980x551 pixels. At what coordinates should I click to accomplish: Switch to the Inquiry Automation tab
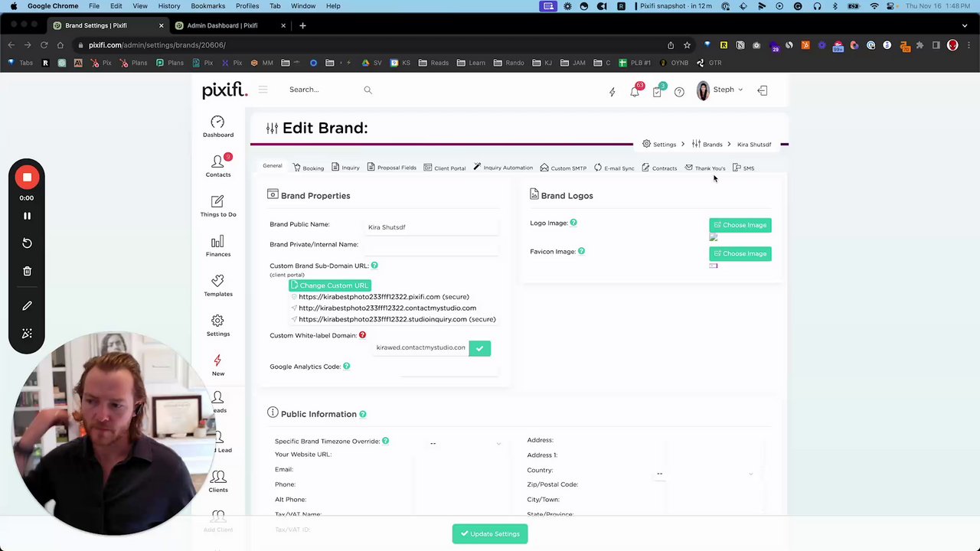pyautogui.click(x=503, y=168)
